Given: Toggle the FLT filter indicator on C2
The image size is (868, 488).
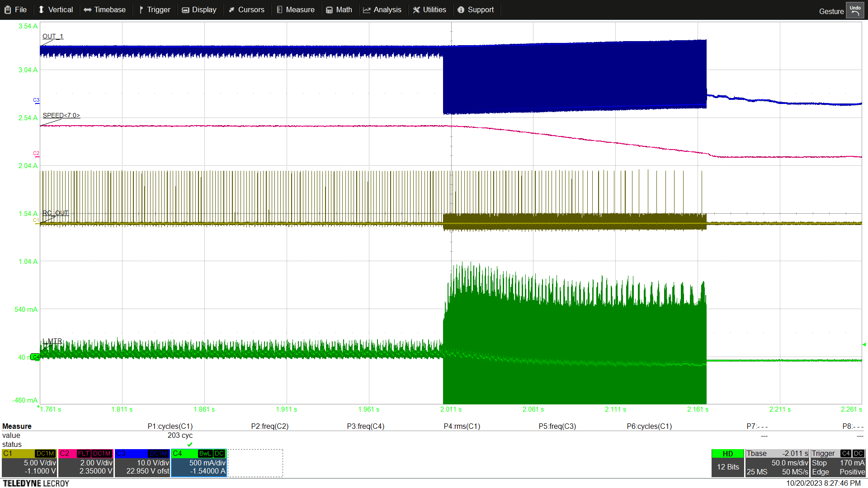Looking at the screenshot, I should pyautogui.click(x=84, y=453).
